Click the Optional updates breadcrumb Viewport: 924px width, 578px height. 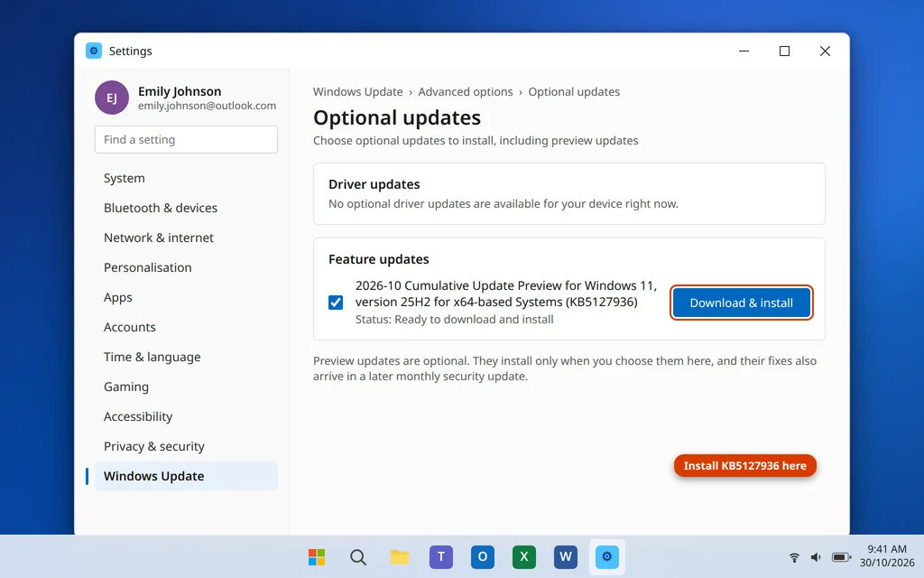[574, 92]
